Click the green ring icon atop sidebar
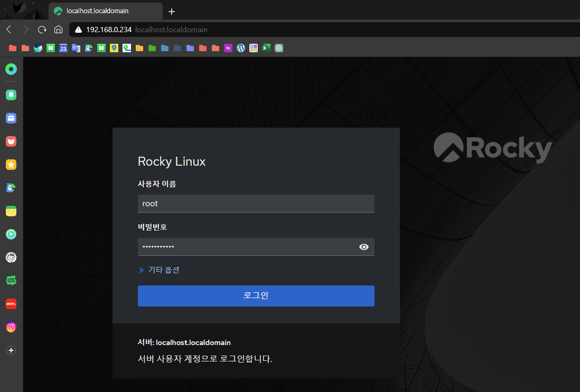The height and width of the screenshot is (392, 580). point(11,69)
